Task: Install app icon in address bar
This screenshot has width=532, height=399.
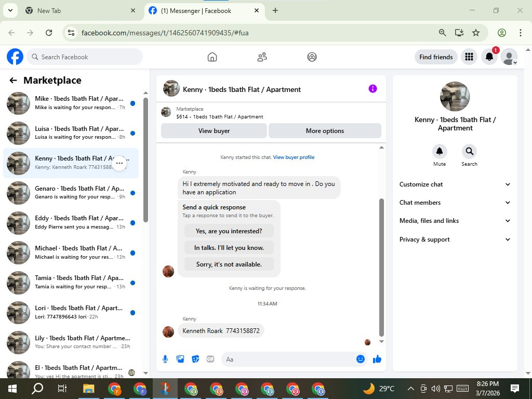Action: (459, 33)
